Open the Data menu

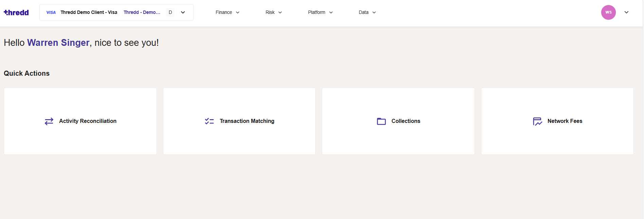point(367,12)
